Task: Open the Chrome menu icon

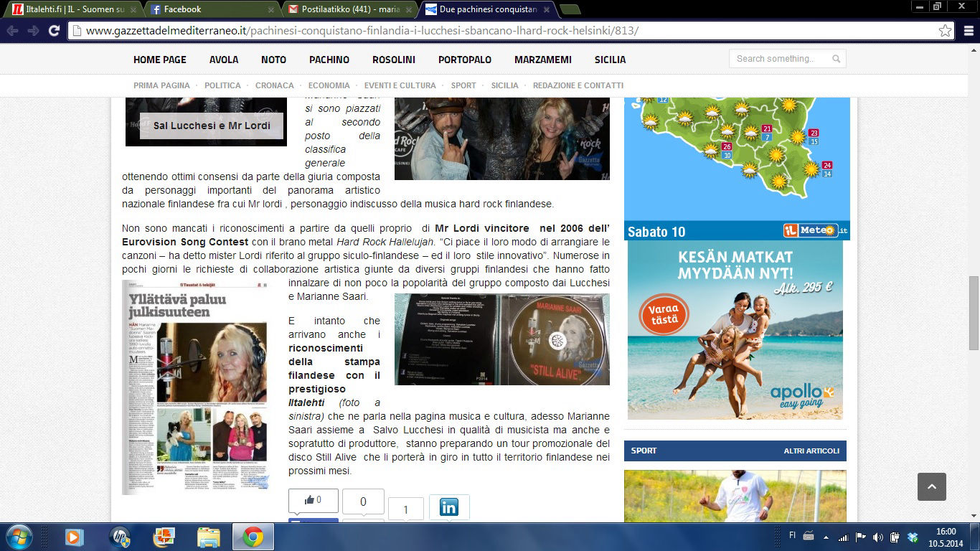Action: (966, 31)
